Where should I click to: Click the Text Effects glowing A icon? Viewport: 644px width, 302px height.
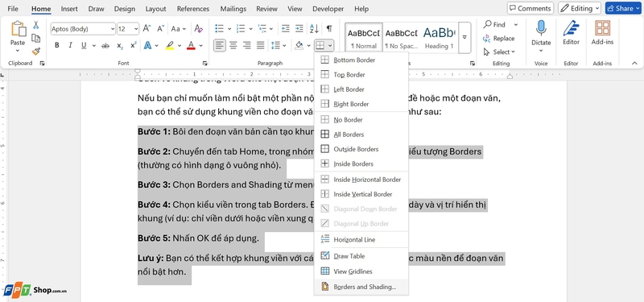147,46
